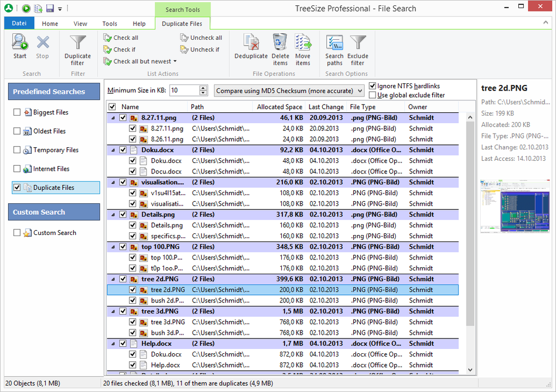Click the file icon of group 8.27.11.png
The width and height of the screenshot is (556, 392).
pyautogui.click(x=134, y=118)
